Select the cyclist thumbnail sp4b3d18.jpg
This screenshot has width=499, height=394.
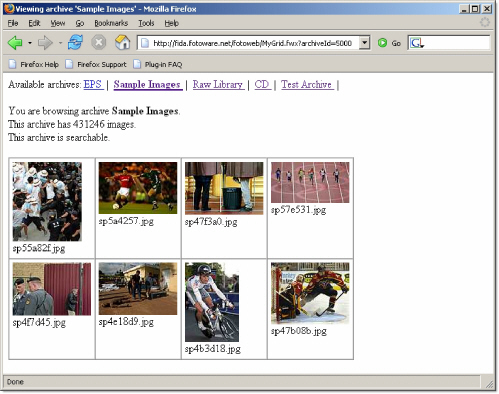[x=212, y=302]
